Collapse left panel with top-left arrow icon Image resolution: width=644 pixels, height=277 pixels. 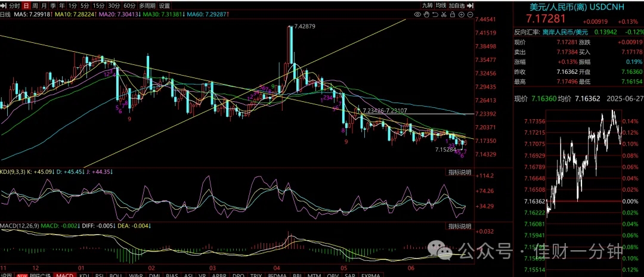click(x=4, y=6)
